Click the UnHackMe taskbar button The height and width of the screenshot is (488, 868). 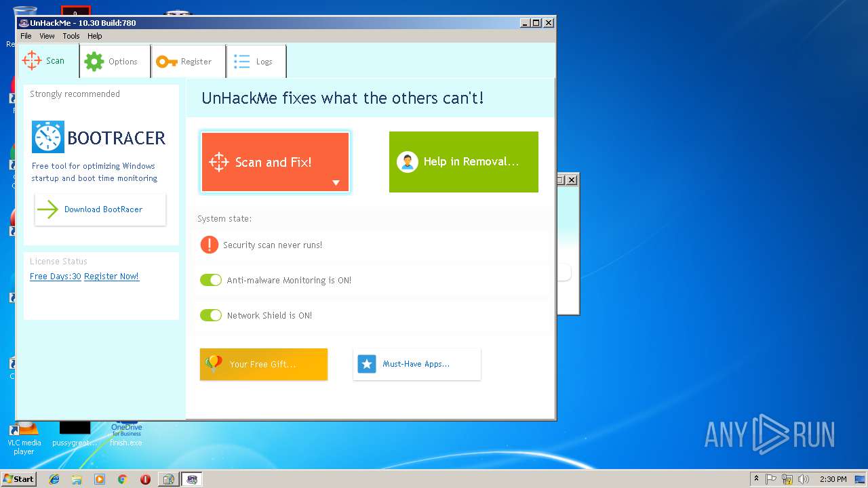(x=192, y=479)
